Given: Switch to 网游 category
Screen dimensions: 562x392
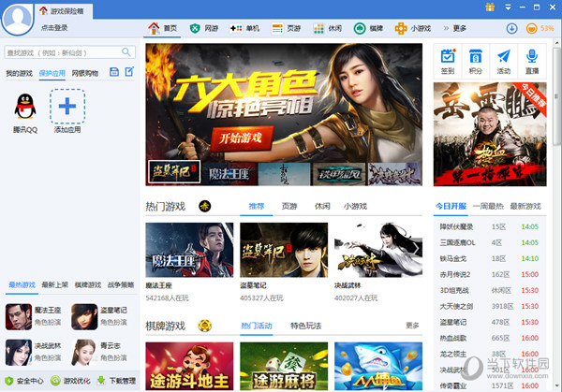Looking at the screenshot, I should point(204,28).
